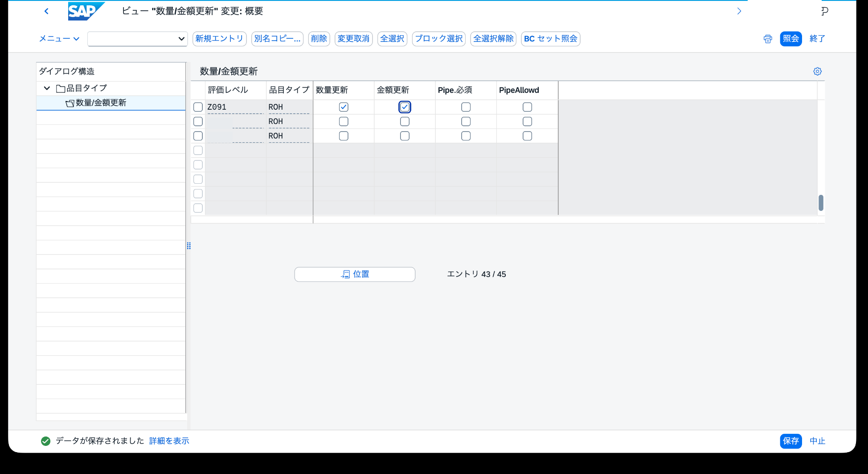Click the green success icon in the status bar

45,441
